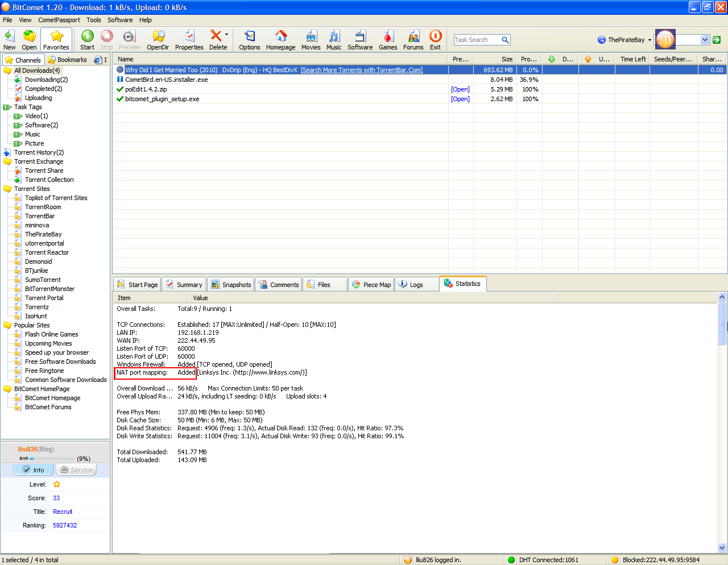The width and height of the screenshot is (728, 565).
Task: Sort the task list by Name column
Action: pyautogui.click(x=280, y=59)
